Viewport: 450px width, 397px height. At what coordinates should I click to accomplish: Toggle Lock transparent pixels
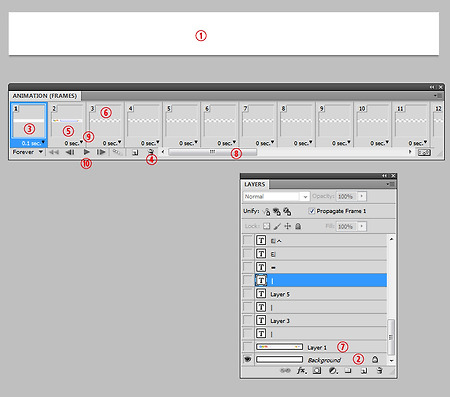tap(266, 226)
